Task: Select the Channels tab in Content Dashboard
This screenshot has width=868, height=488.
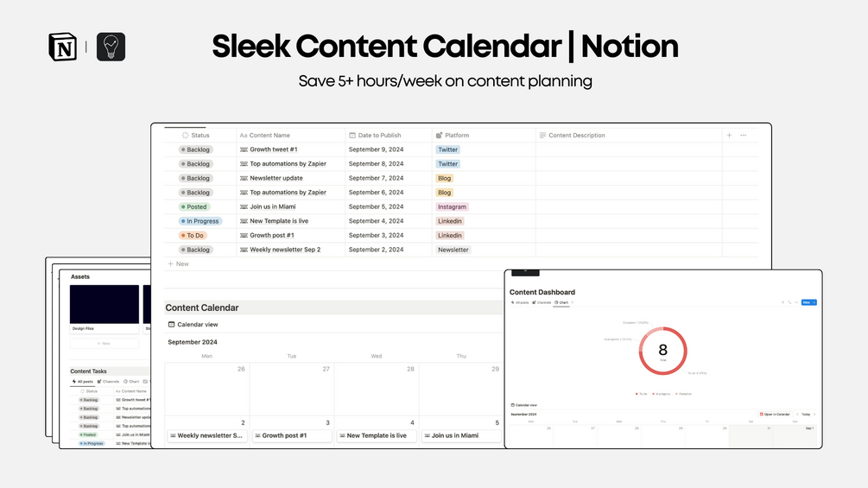Action: point(542,302)
